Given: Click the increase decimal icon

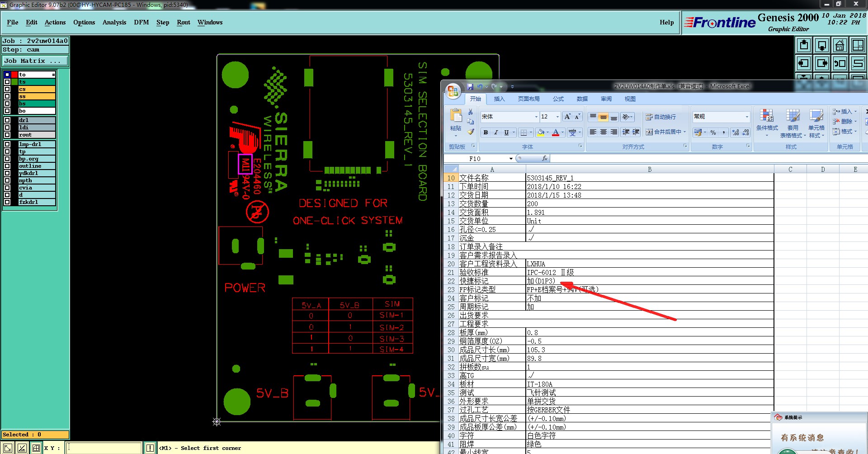Looking at the screenshot, I should click(736, 132).
